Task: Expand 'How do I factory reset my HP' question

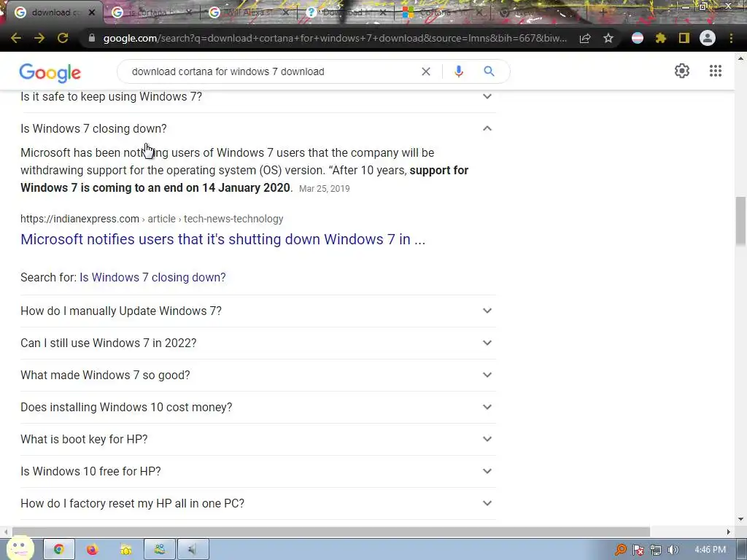Action: (x=258, y=503)
